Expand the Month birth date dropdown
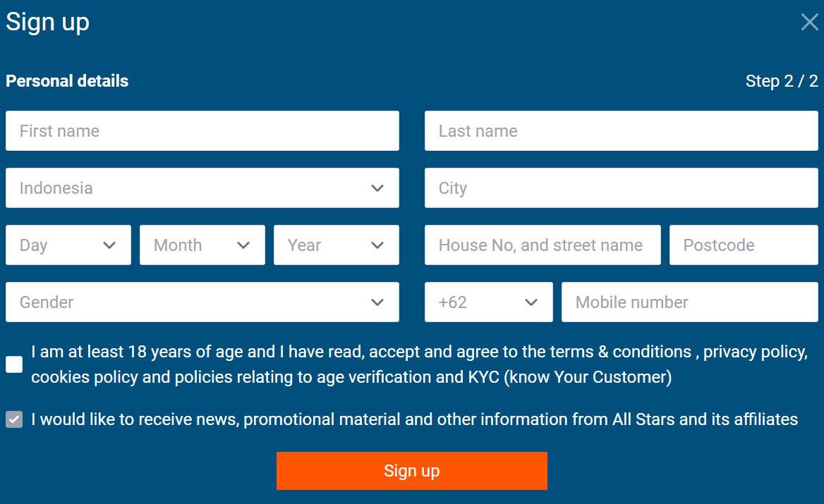 point(202,245)
